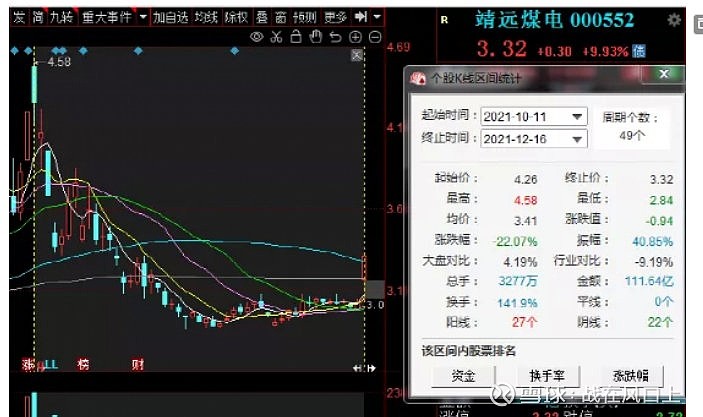Toggle the 除权 adjustment option
This screenshot has width=703, height=417.
(x=236, y=17)
